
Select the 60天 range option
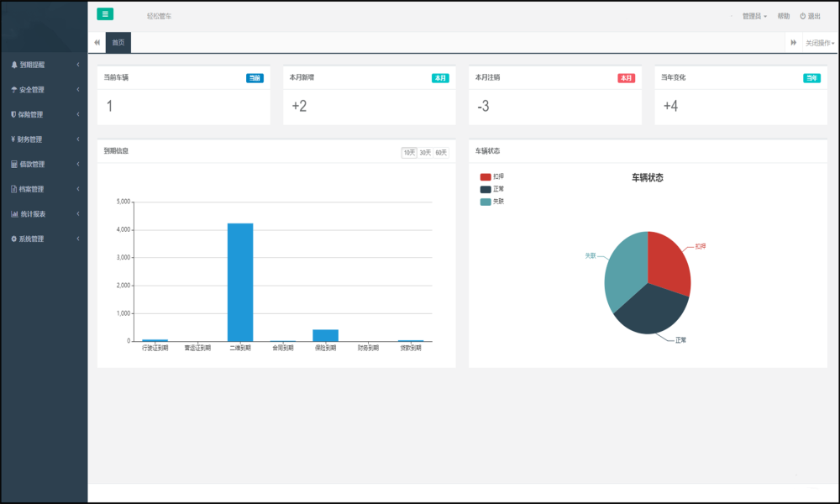click(441, 153)
